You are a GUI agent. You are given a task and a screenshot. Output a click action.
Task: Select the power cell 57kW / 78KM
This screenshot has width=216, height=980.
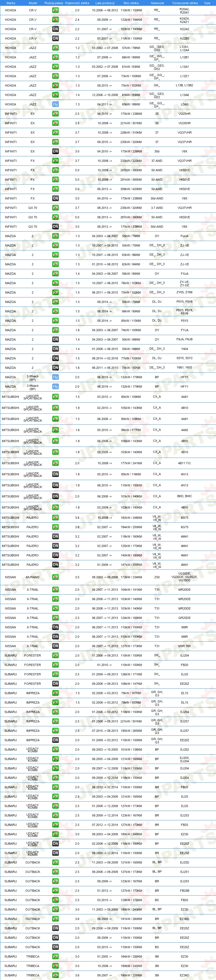pyautogui.click(x=131, y=48)
